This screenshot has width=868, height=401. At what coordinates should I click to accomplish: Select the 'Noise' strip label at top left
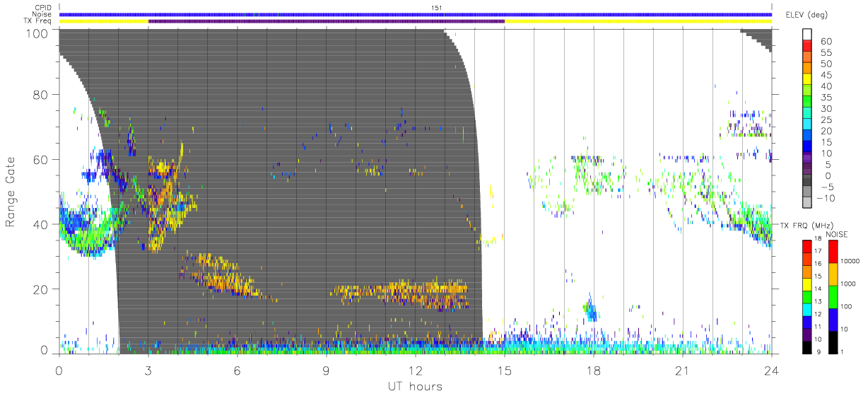42,14
